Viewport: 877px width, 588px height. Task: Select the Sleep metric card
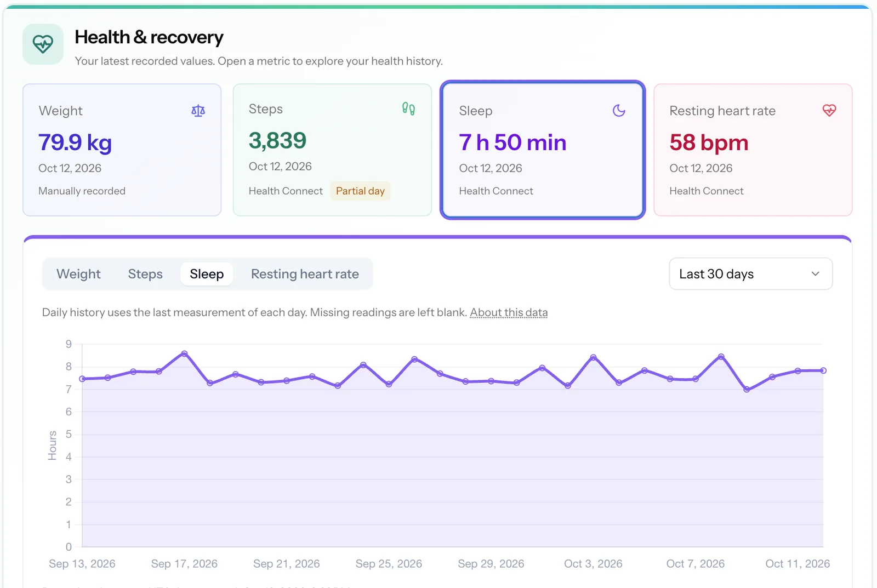(x=543, y=150)
